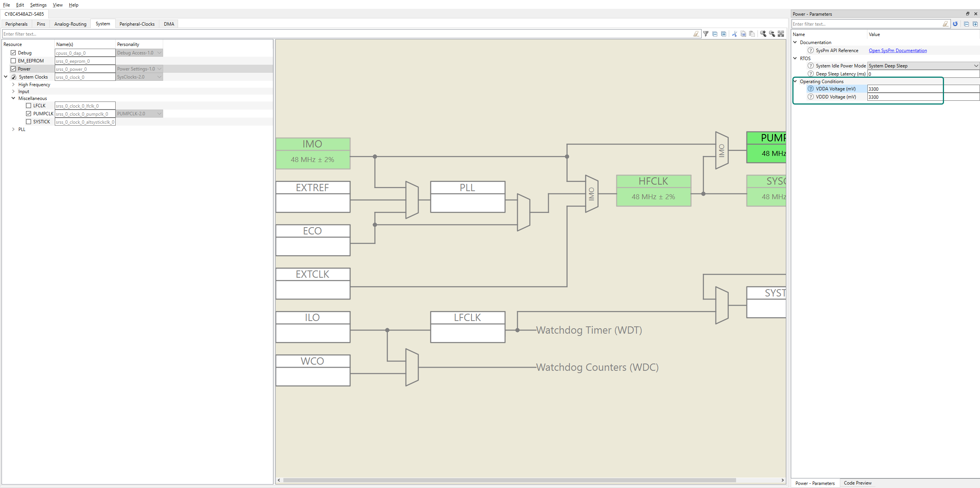Paste configuration with clipboard icon
Screen dimensions: 980x488
click(x=752, y=34)
